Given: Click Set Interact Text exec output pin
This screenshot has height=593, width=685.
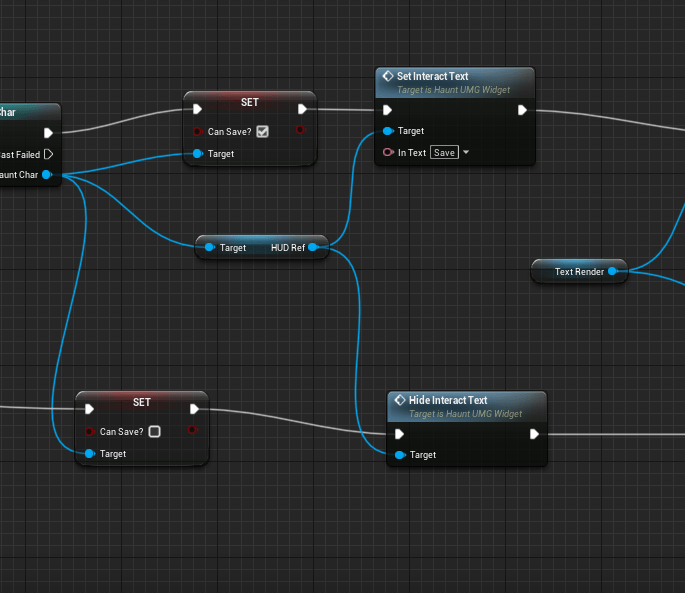Looking at the screenshot, I should [x=522, y=110].
